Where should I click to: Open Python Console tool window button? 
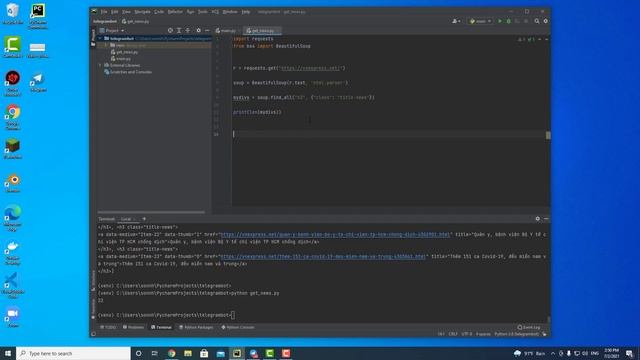pos(238,327)
